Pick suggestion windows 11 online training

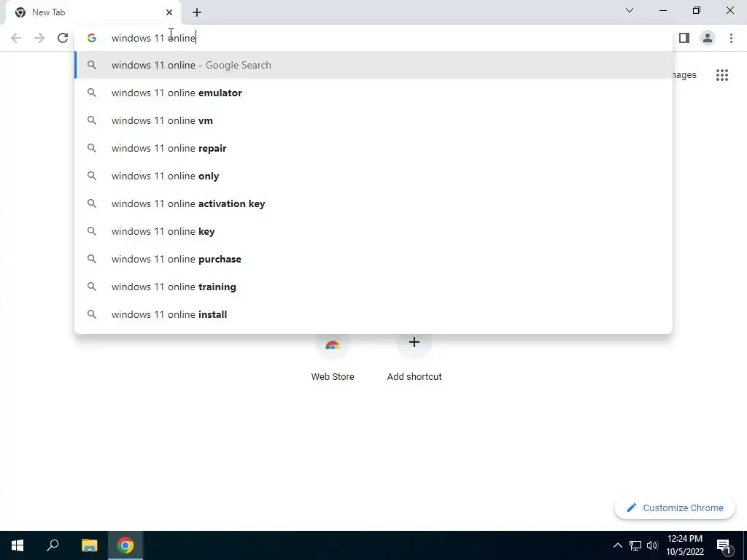tap(373, 286)
